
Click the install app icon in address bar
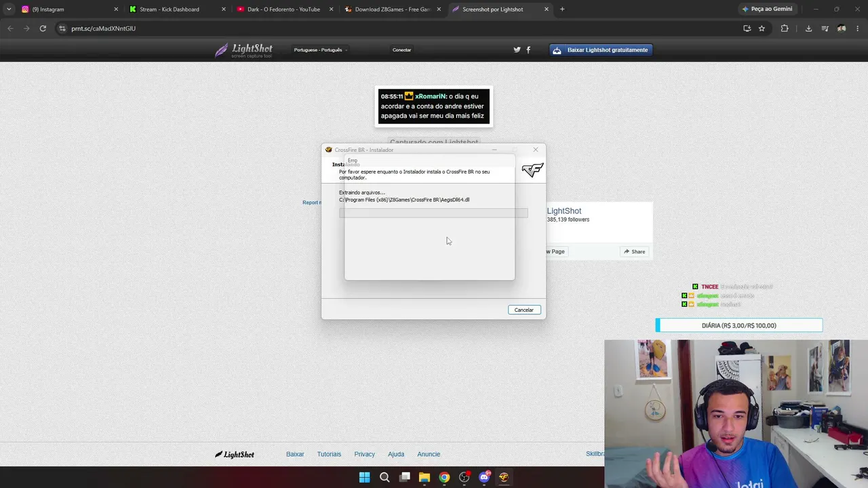[747, 28]
